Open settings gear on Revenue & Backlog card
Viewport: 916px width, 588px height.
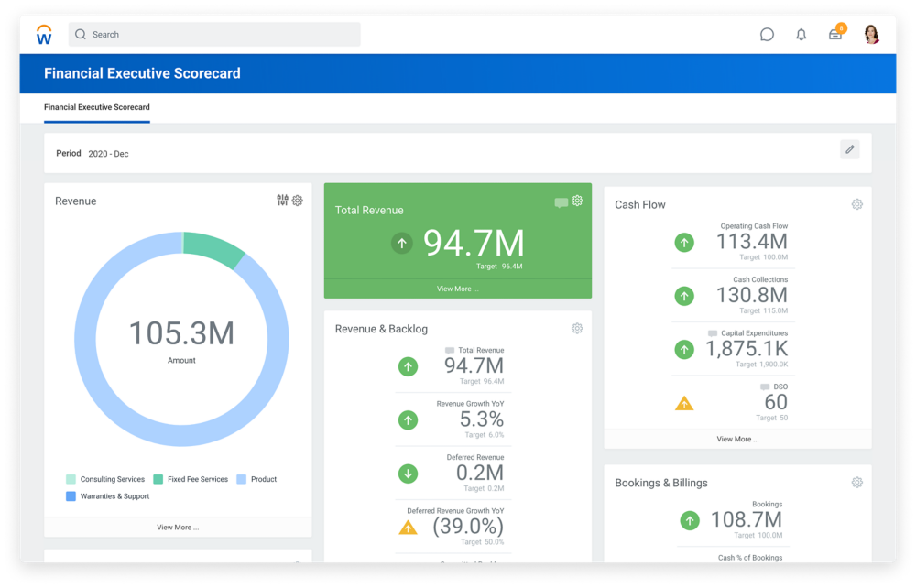(x=577, y=327)
